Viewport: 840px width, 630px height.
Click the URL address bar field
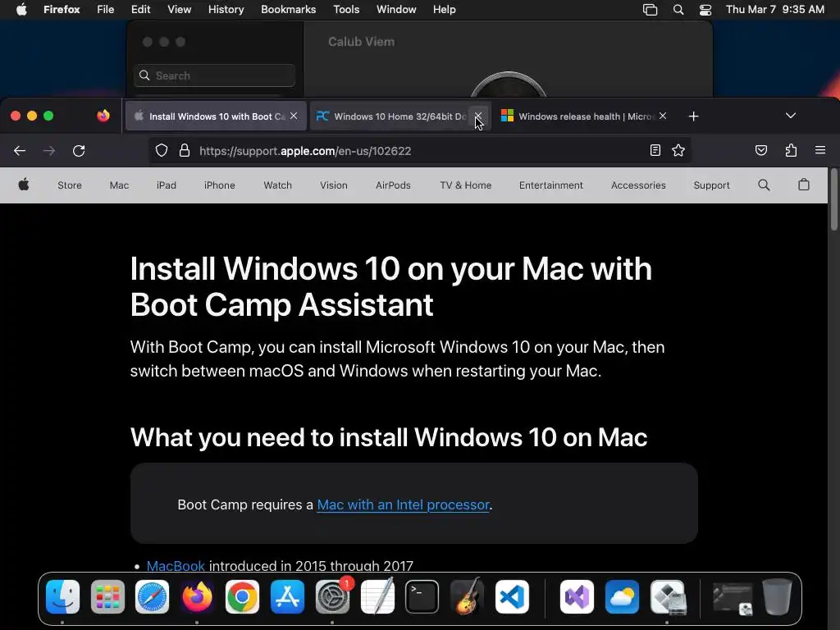pyautogui.click(x=419, y=151)
